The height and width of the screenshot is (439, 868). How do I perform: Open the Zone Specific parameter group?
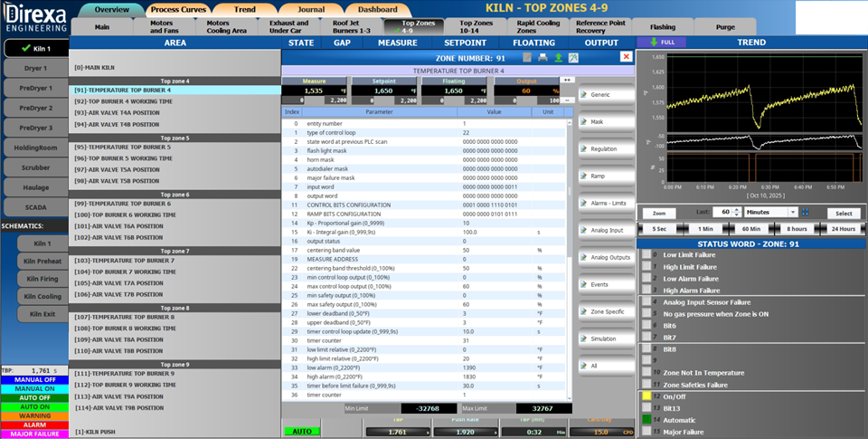[x=606, y=312]
